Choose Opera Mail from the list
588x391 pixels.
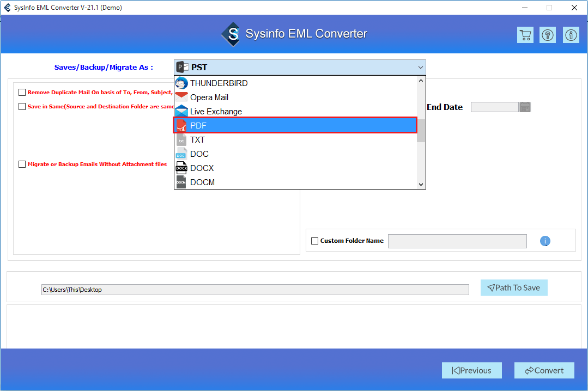tap(295, 97)
